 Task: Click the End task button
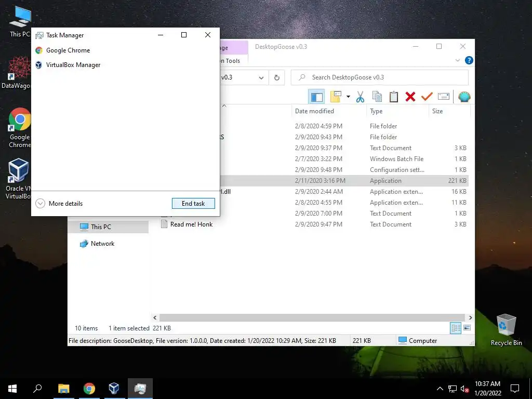(193, 204)
